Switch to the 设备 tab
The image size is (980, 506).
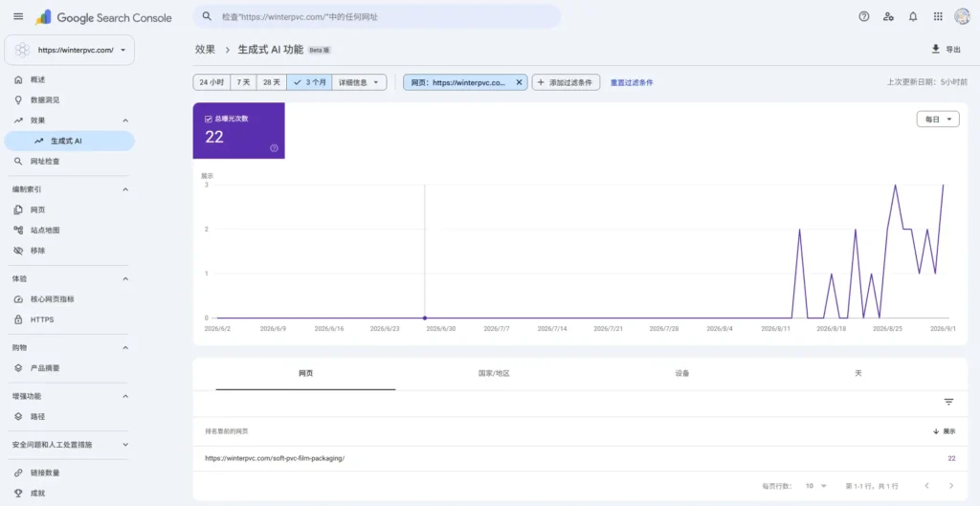coord(681,374)
